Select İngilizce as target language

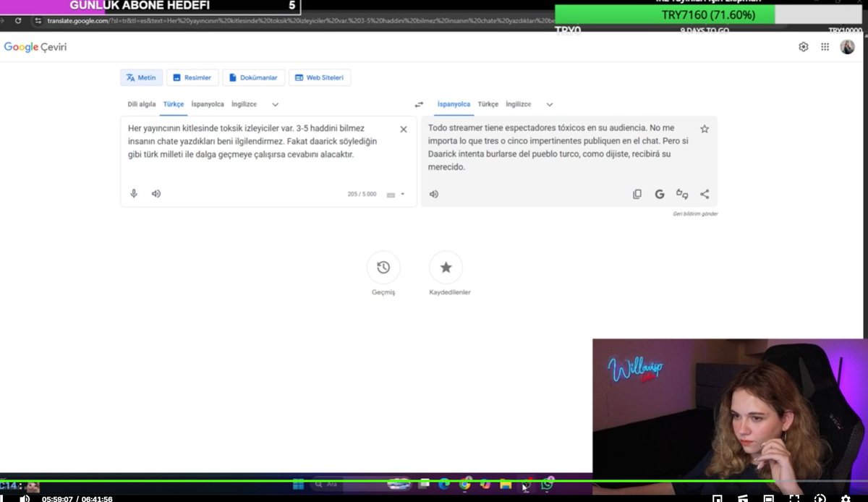519,104
